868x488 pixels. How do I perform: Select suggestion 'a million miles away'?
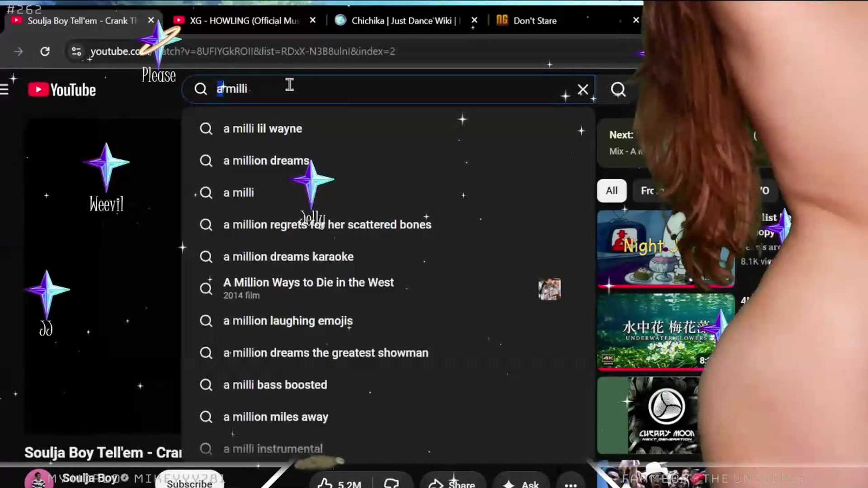pyautogui.click(x=388, y=418)
